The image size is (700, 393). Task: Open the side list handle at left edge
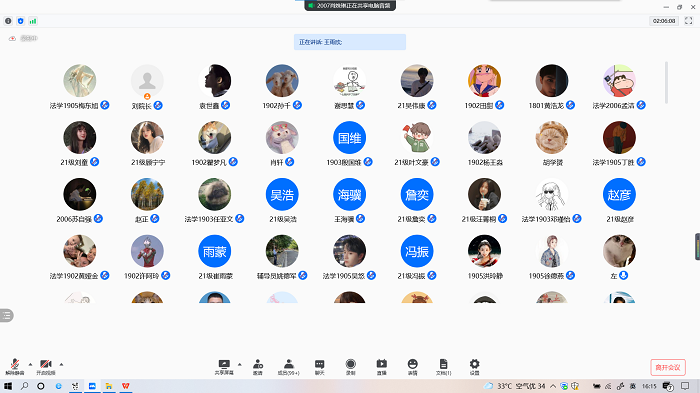tap(6, 315)
